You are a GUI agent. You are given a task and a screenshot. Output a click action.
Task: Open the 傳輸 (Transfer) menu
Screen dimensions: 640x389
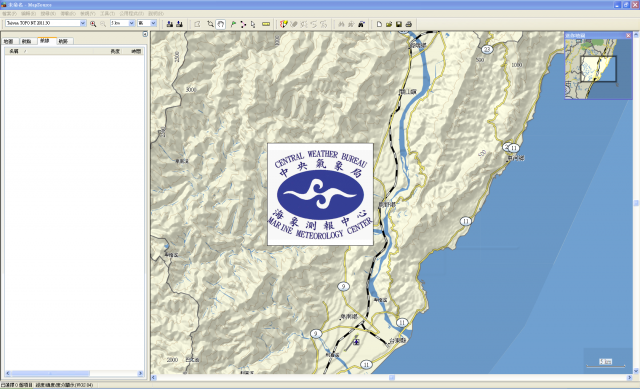(x=68, y=14)
